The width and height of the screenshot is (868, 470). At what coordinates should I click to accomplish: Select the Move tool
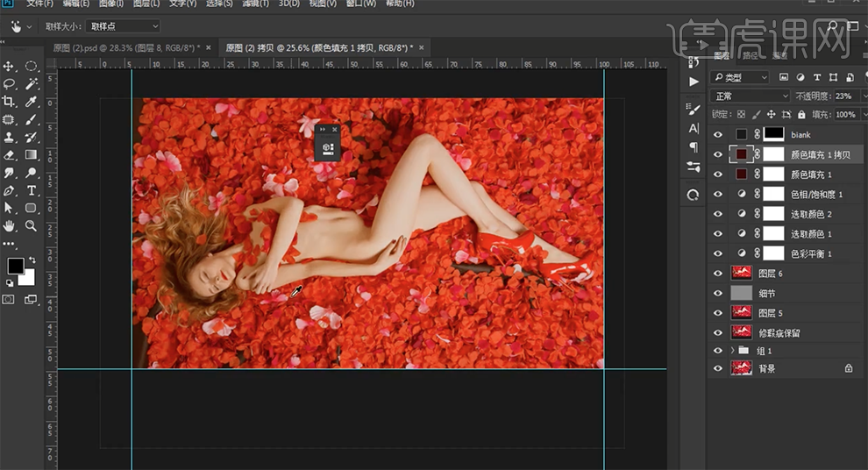[10, 67]
